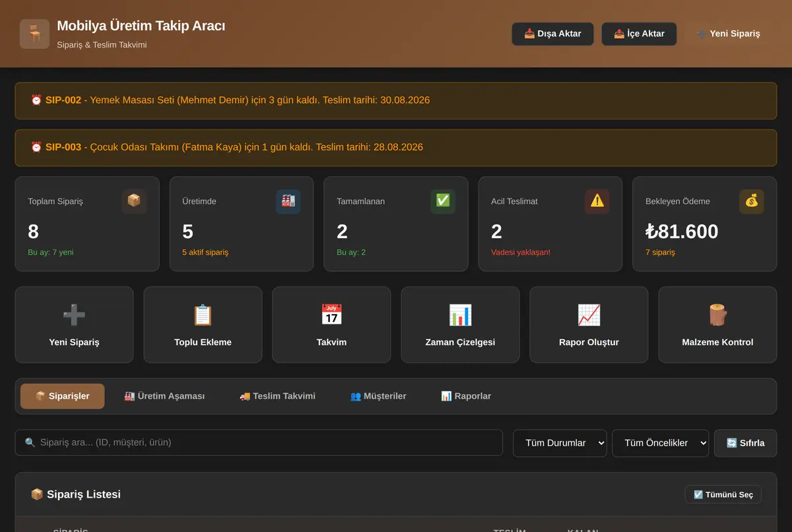The height and width of the screenshot is (532, 792).
Task: Open the Raporlar tab
Action: point(466,396)
